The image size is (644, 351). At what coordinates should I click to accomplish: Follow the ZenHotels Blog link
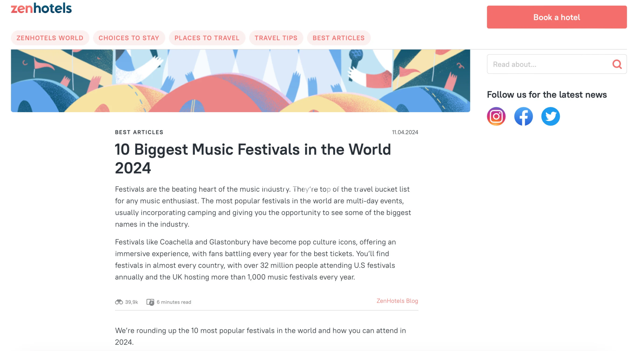(x=397, y=301)
